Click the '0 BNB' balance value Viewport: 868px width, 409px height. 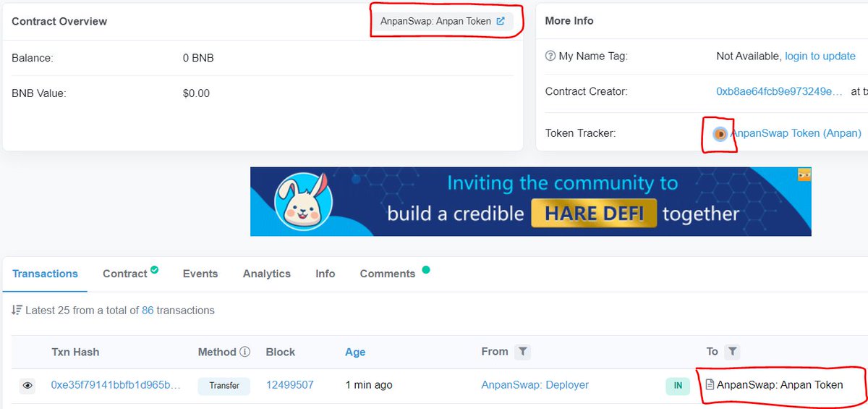pyautogui.click(x=198, y=58)
